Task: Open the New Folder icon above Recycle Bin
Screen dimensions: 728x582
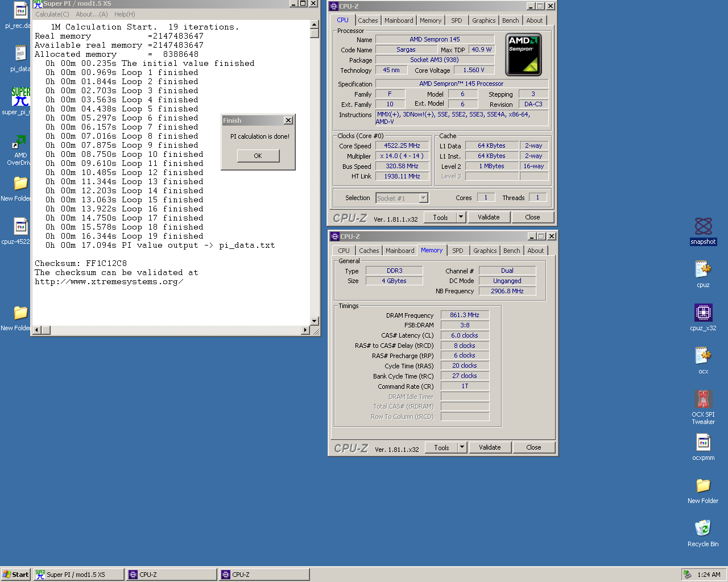Action: click(x=703, y=485)
